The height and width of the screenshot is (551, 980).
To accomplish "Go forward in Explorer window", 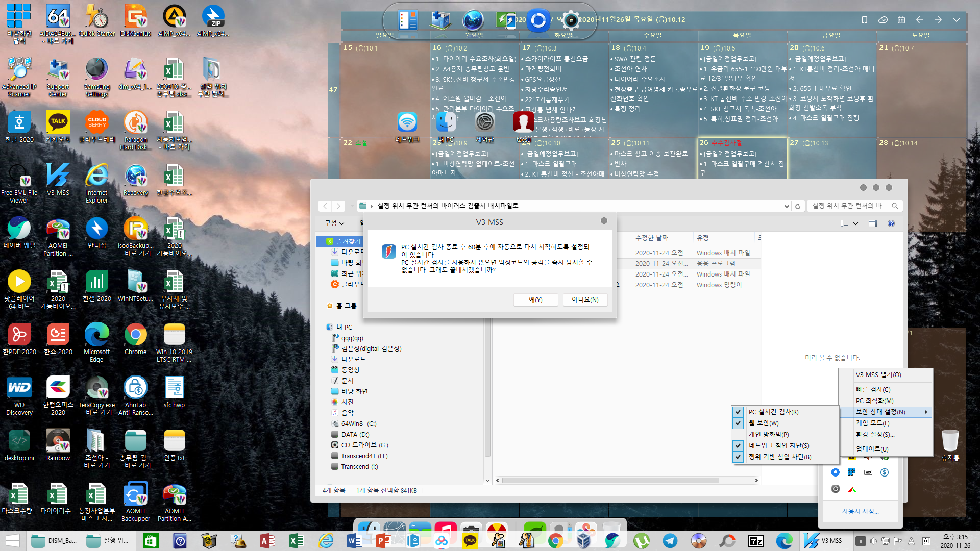I will click(x=338, y=206).
